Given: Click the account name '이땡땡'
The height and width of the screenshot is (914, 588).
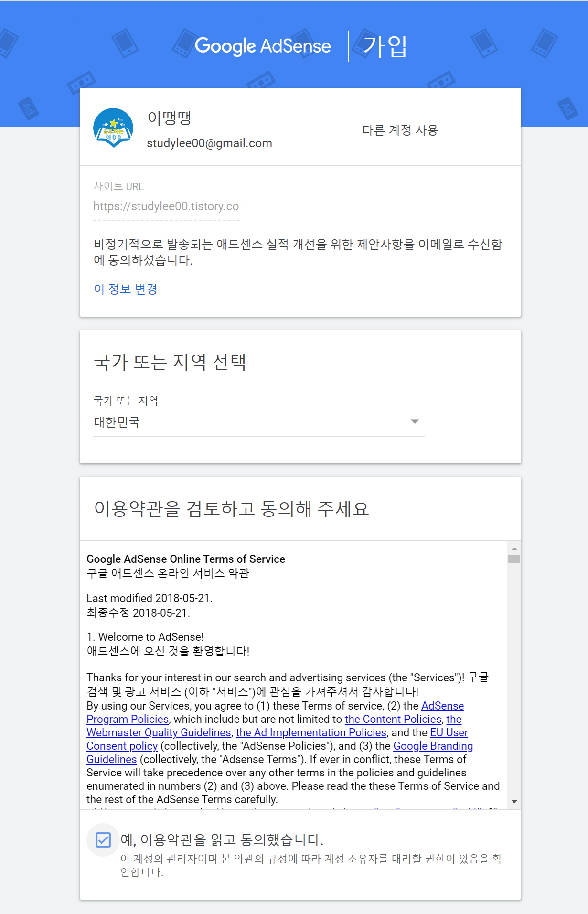Looking at the screenshot, I should (x=169, y=118).
